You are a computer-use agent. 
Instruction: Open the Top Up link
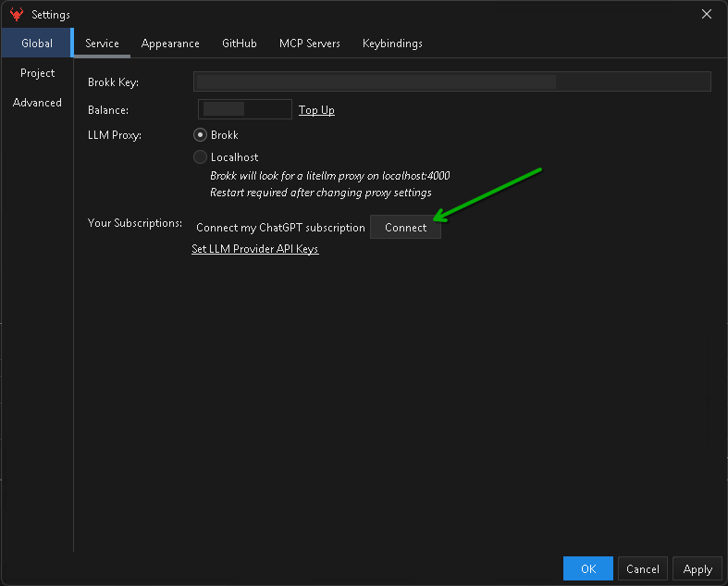coord(316,111)
